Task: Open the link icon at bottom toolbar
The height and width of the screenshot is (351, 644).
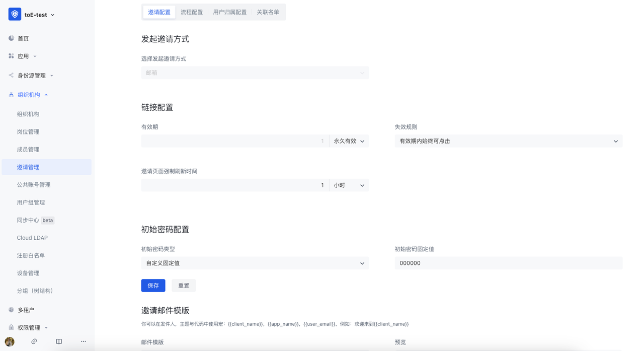Action: (x=34, y=341)
